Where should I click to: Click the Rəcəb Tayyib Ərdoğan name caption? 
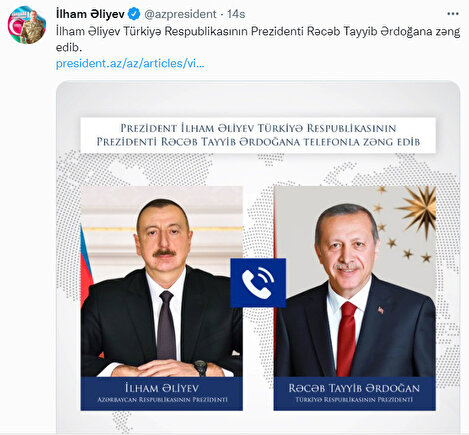coord(354,388)
